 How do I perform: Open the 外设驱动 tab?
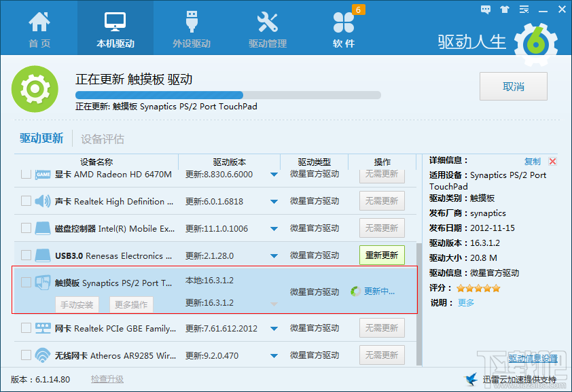pos(192,30)
